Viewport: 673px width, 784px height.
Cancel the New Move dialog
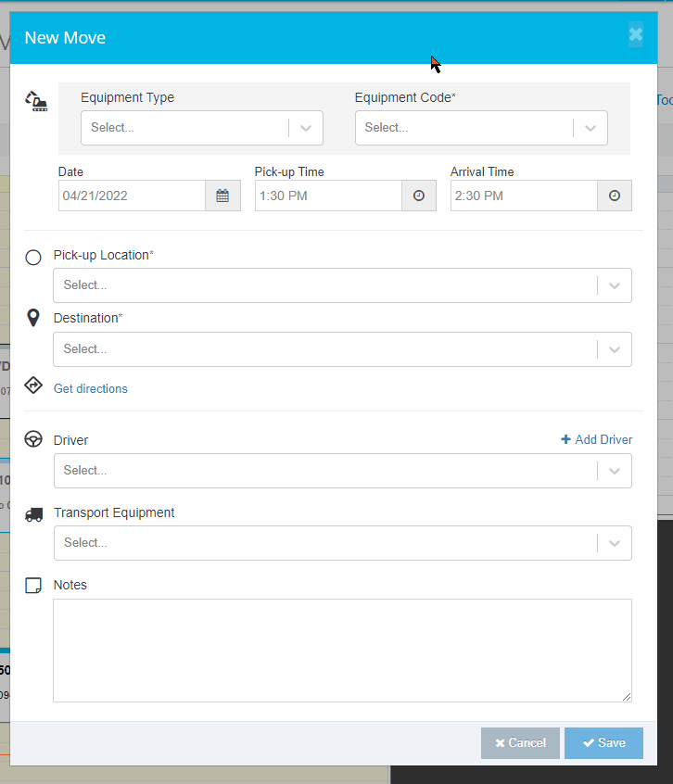[x=520, y=742]
